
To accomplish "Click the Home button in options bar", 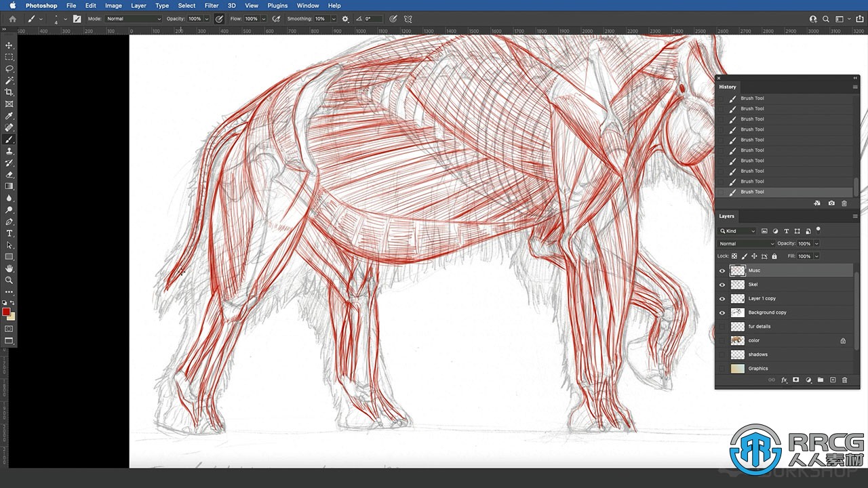I will (12, 19).
